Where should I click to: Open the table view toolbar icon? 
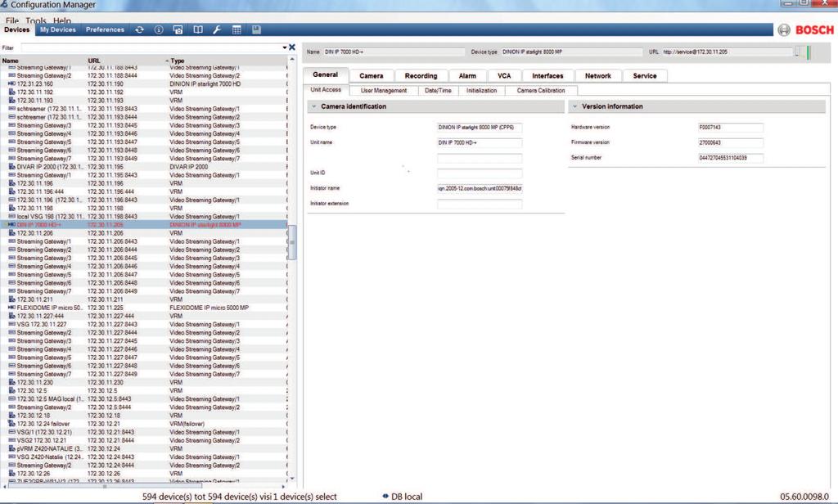[237, 30]
